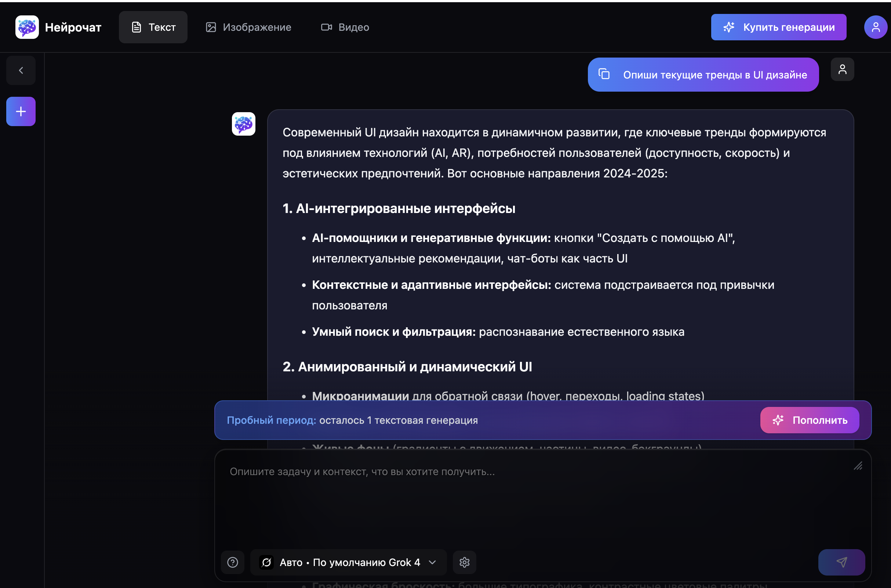
Task: Click the Пополнить button
Action: [809, 420]
